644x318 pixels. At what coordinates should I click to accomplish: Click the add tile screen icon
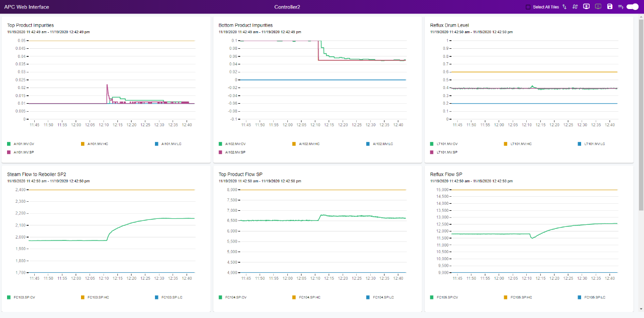(586, 7)
